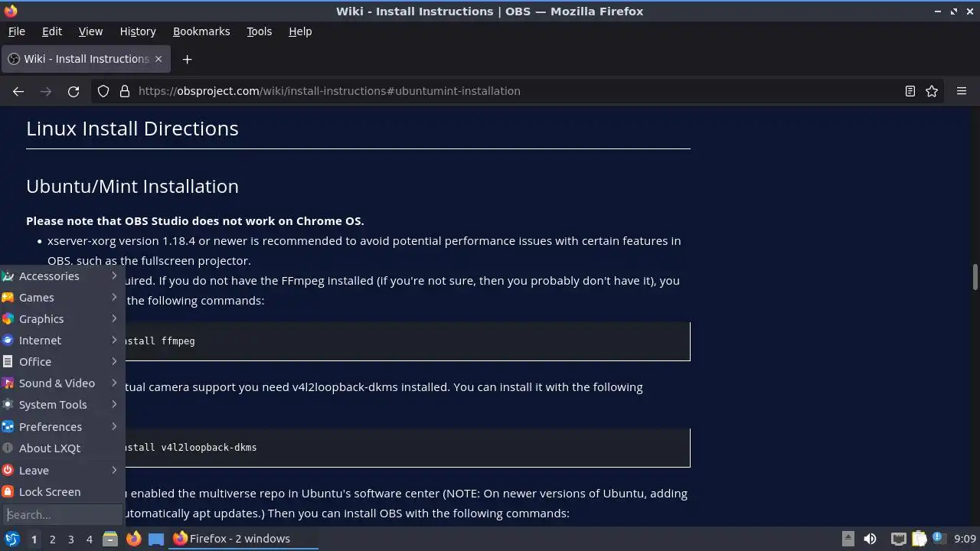
Task: Click the 9:09 panel clock
Action: pyautogui.click(x=965, y=539)
